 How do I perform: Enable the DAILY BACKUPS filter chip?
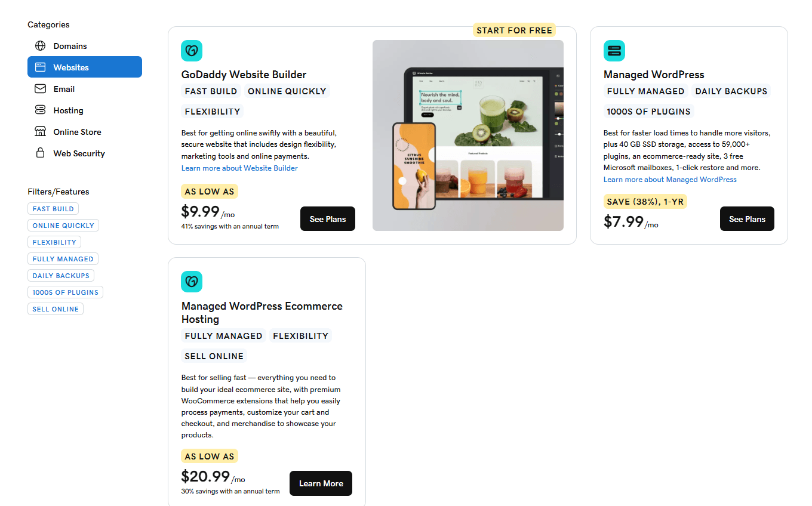pos(61,276)
